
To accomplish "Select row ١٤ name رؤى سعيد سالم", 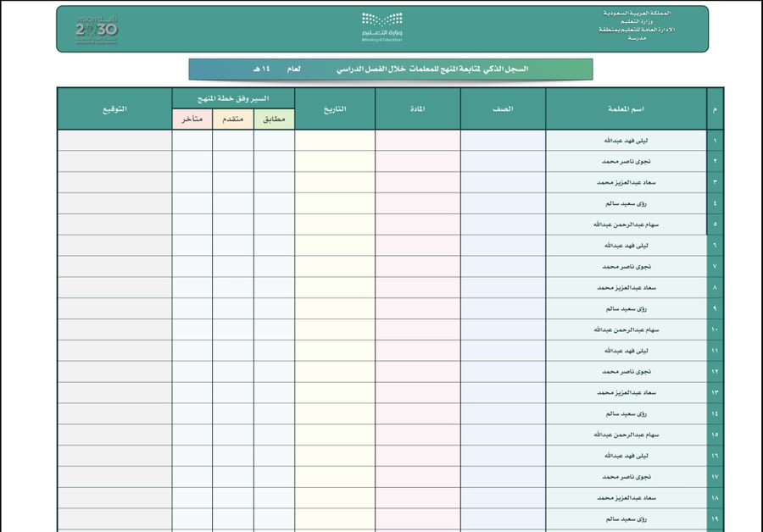I will [x=626, y=414].
